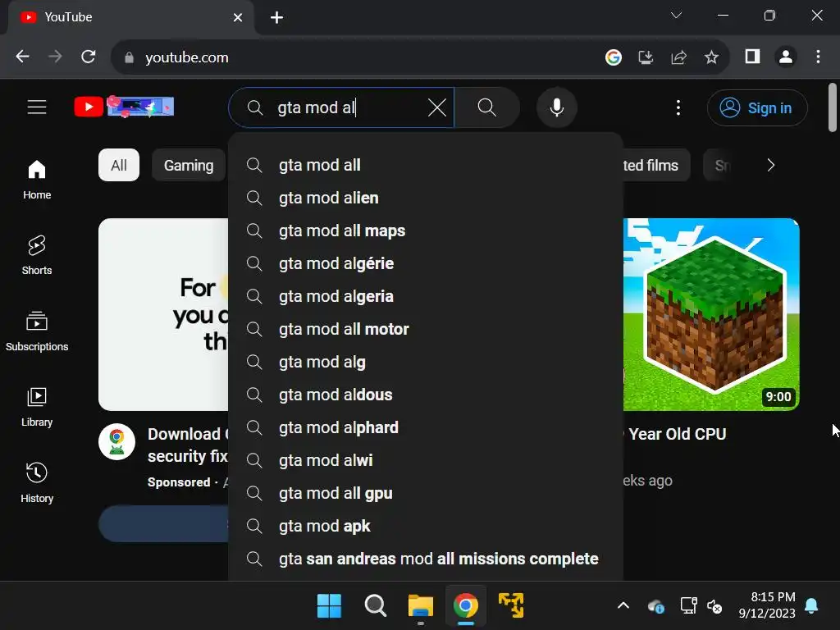840x630 pixels.
Task: Open Windows taskbar Search
Action: point(375,606)
